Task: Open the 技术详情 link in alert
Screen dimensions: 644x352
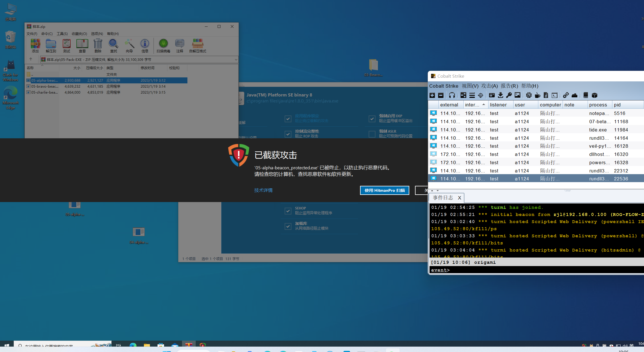Action: tap(263, 190)
